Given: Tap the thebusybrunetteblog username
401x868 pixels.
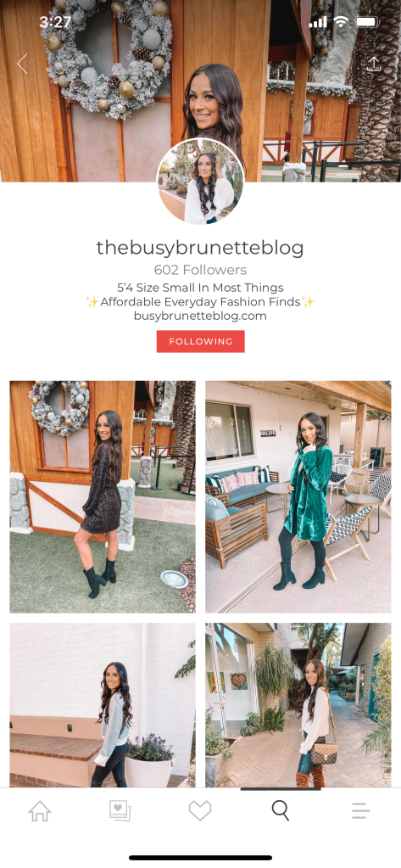Looking at the screenshot, I should click(x=200, y=248).
